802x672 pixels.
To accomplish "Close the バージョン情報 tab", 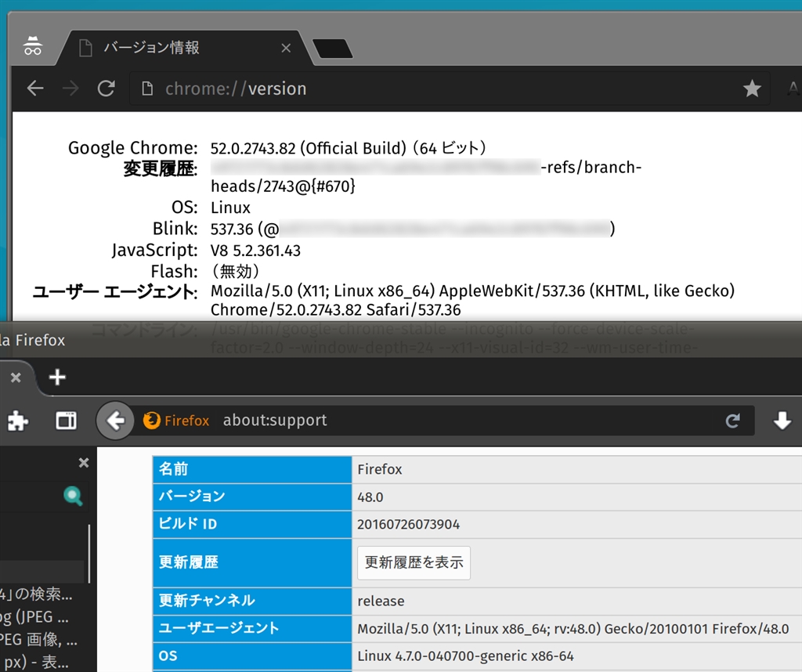I will [x=286, y=48].
